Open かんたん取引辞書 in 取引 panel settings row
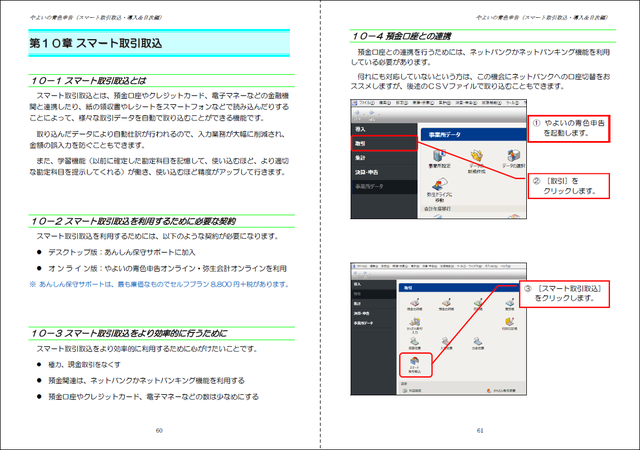The width and height of the screenshot is (640, 450). point(501,391)
